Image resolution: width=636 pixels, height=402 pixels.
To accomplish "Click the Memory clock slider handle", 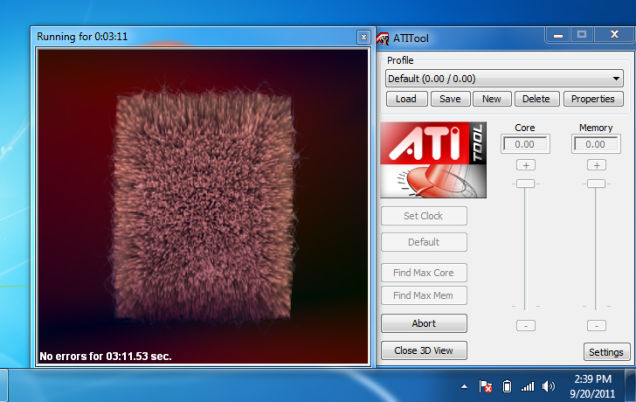I will [x=596, y=183].
